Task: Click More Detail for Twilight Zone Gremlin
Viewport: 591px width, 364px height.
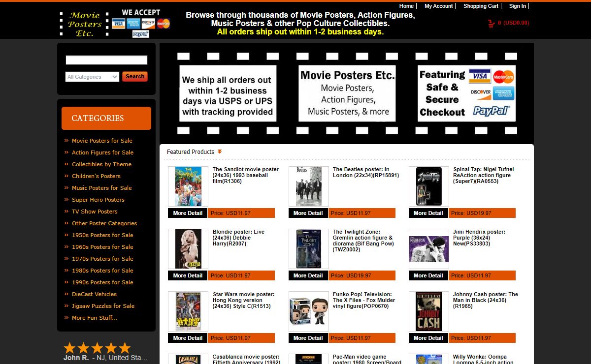Action: [308, 275]
